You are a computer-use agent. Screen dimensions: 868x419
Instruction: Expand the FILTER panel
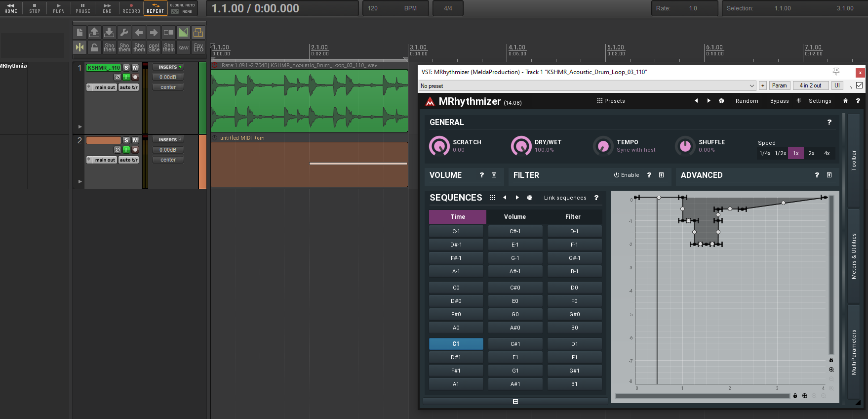tap(661, 175)
